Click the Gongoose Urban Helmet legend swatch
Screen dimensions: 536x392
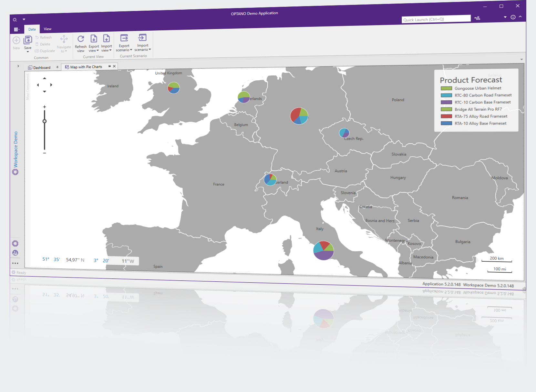[x=446, y=88]
